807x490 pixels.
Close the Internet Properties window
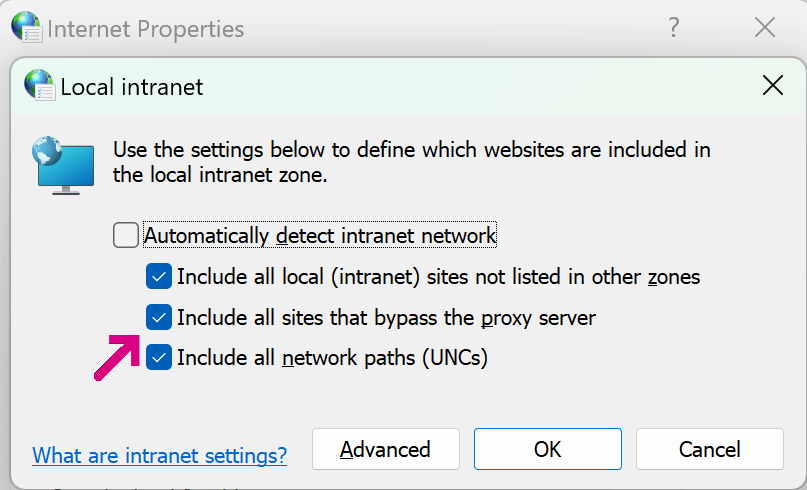tap(765, 28)
